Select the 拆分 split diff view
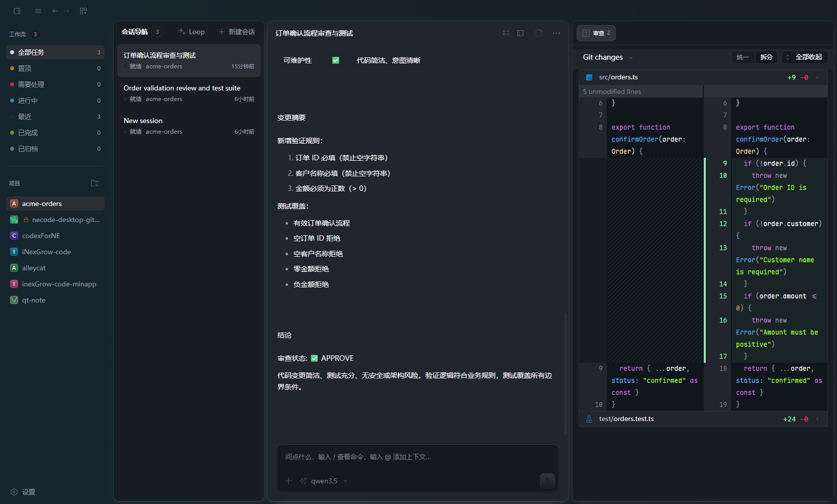 (766, 57)
